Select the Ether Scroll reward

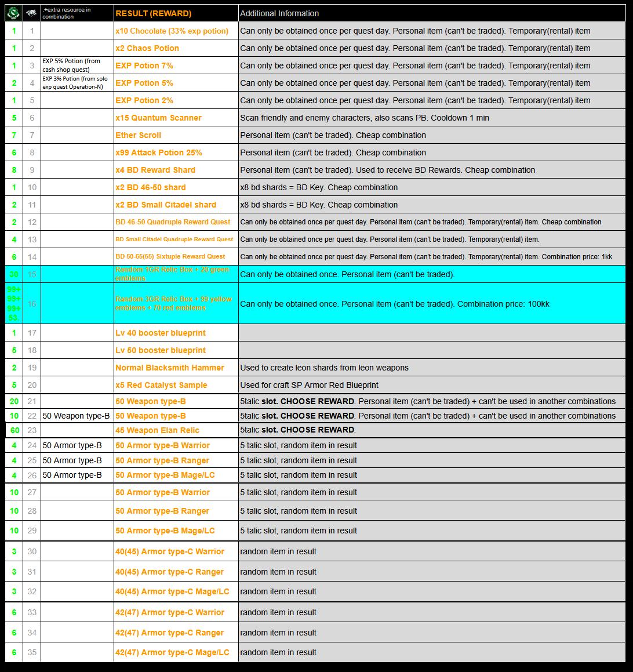click(138, 135)
